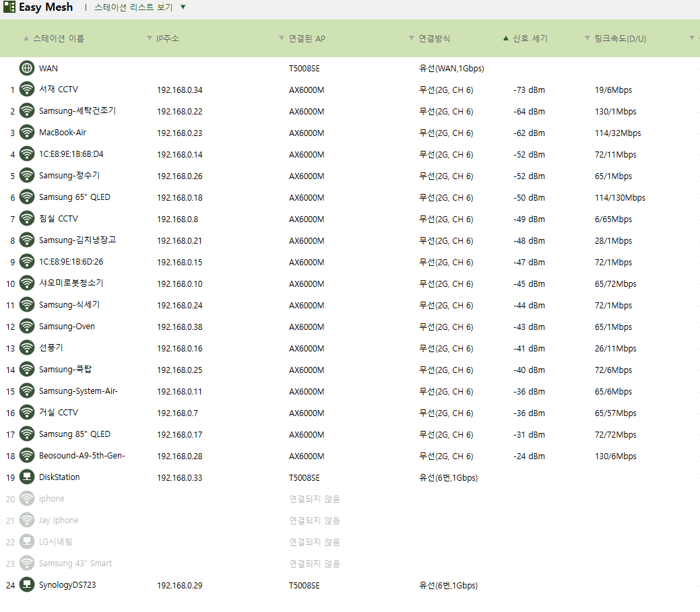Click the Wi-Fi icon for Samsung 85" QLED
The width and height of the screenshot is (700, 612).
point(27,434)
